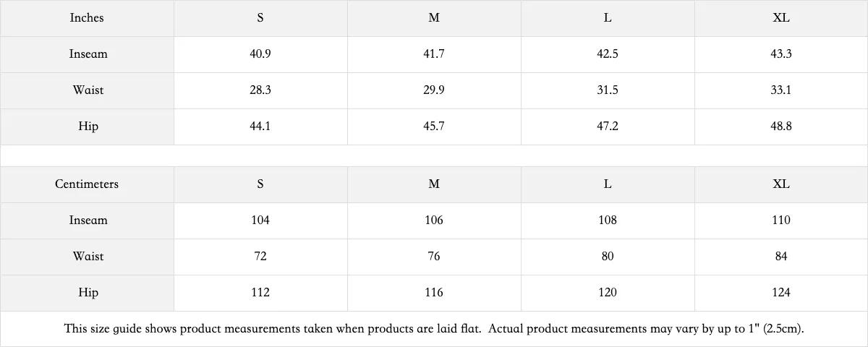The image size is (868, 347).
Task: Click the 33.1 waist value for XL
Action: point(781,90)
